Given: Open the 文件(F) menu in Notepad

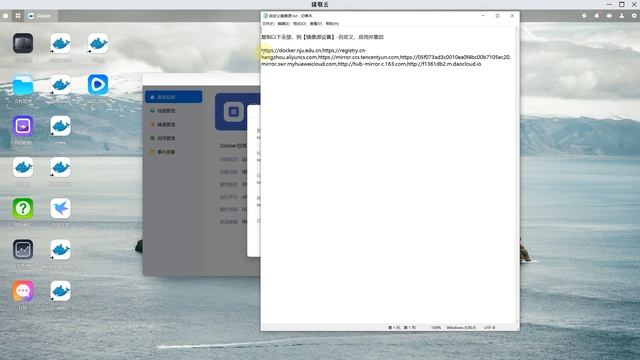Looking at the screenshot, I should 268,24.
